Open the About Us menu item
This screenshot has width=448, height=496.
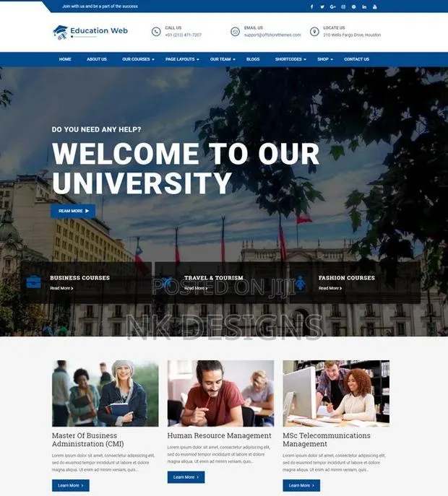coord(97,59)
